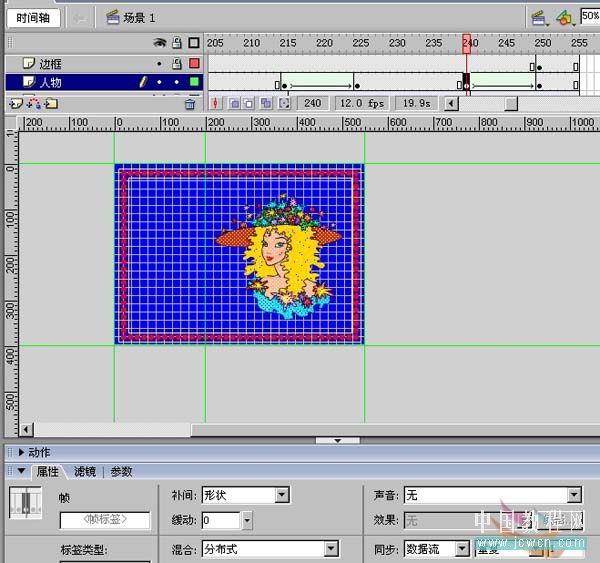Unlock the 边框 layer padlock
Image resolution: width=600 pixels, height=563 pixels.
point(176,64)
